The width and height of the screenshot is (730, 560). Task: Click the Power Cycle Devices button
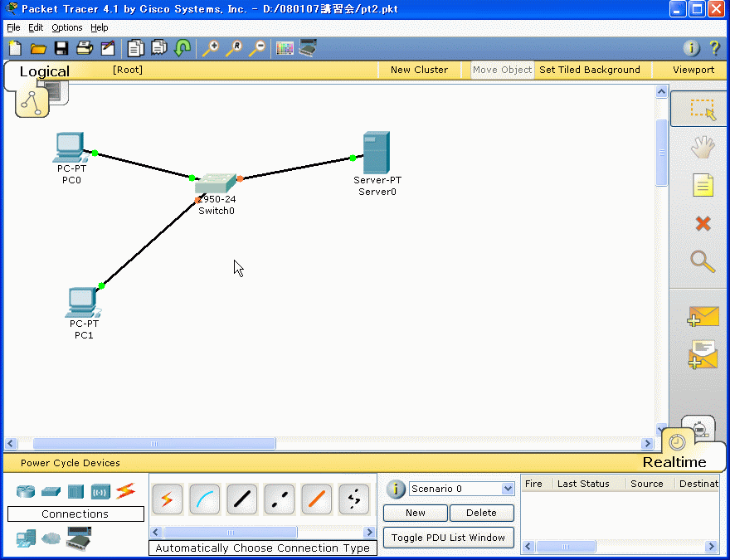click(71, 463)
